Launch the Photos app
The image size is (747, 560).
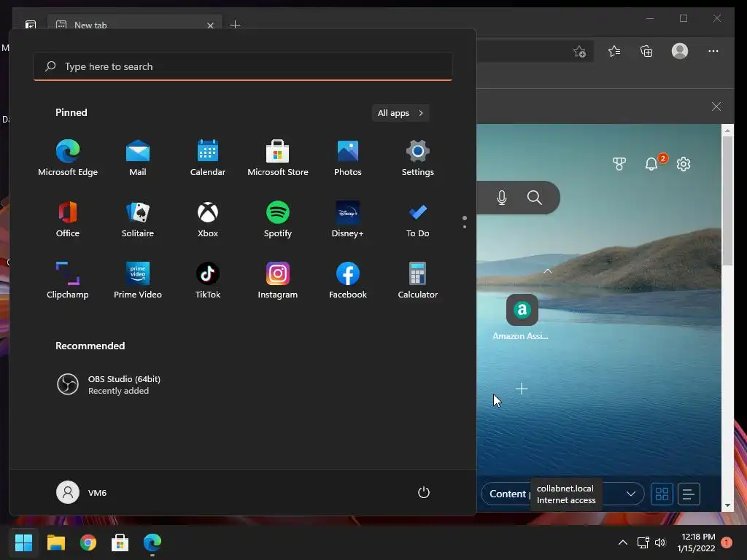(x=348, y=158)
